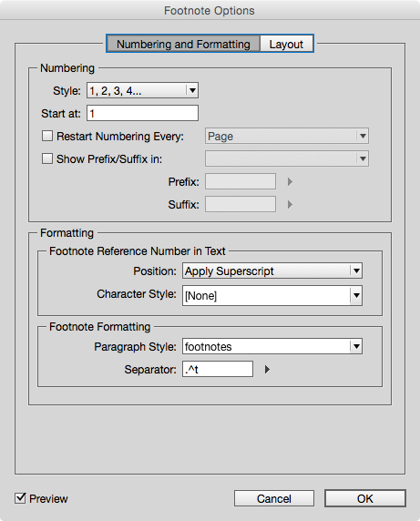Click into the Start at field
The width and height of the screenshot is (420, 521).
click(142, 113)
